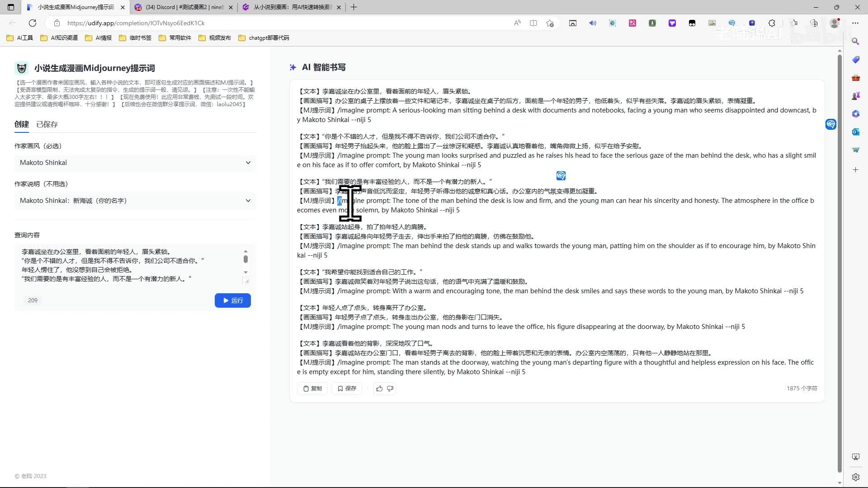Click favorites star icon in address bar
The height and width of the screenshot is (488, 868).
(550, 23)
